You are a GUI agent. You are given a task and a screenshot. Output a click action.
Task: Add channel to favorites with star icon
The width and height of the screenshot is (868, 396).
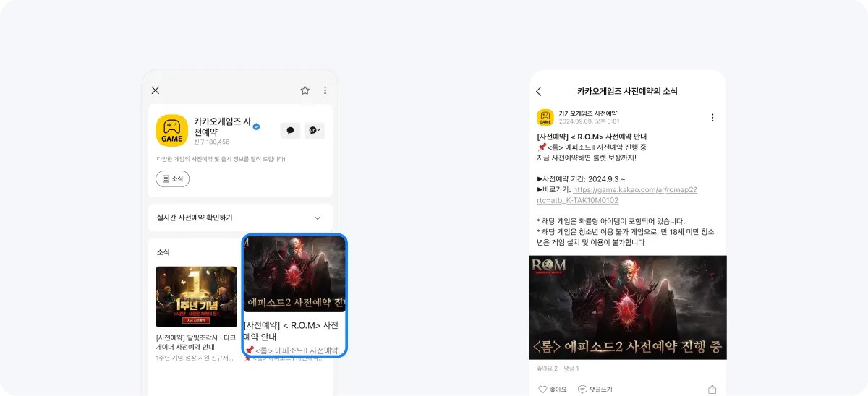pos(305,90)
